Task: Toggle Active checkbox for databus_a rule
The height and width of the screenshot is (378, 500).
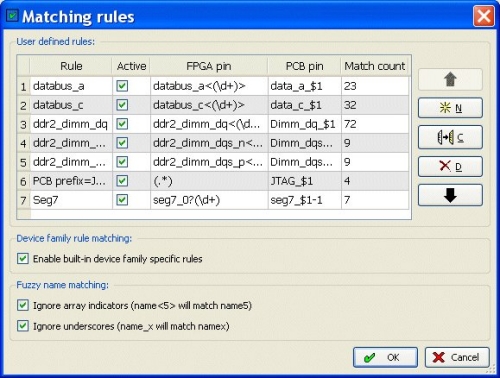Action: click(122, 86)
